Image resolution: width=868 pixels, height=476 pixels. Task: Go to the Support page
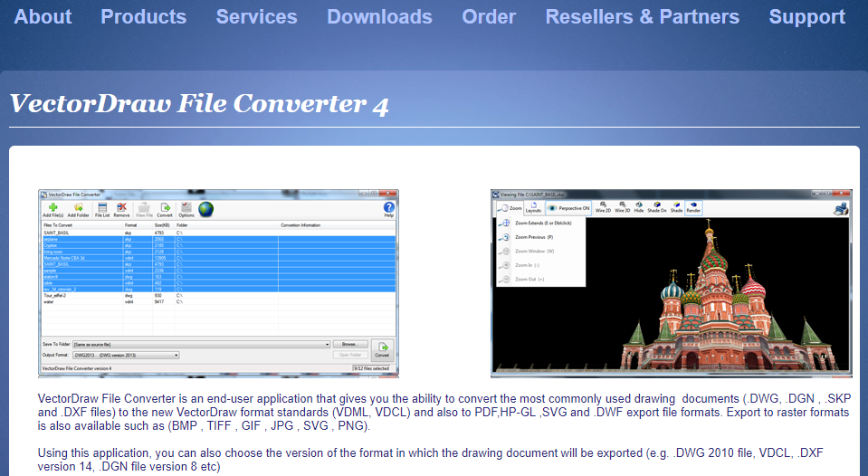[806, 17]
